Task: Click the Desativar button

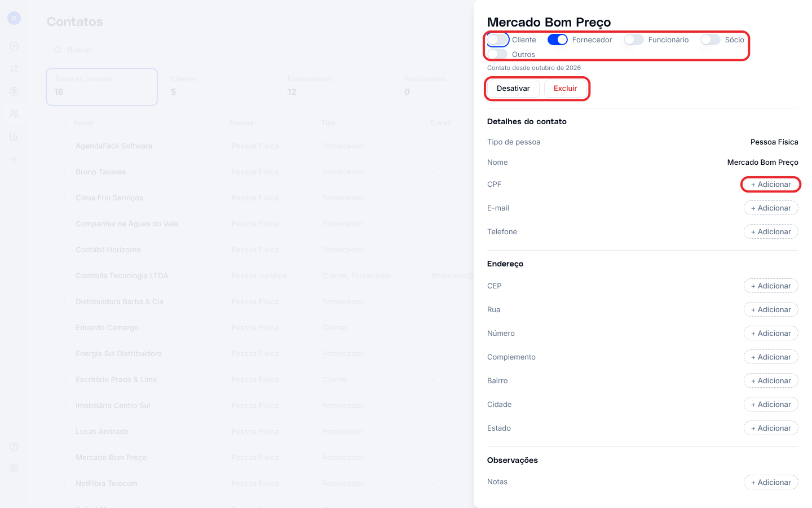Action: tap(513, 89)
